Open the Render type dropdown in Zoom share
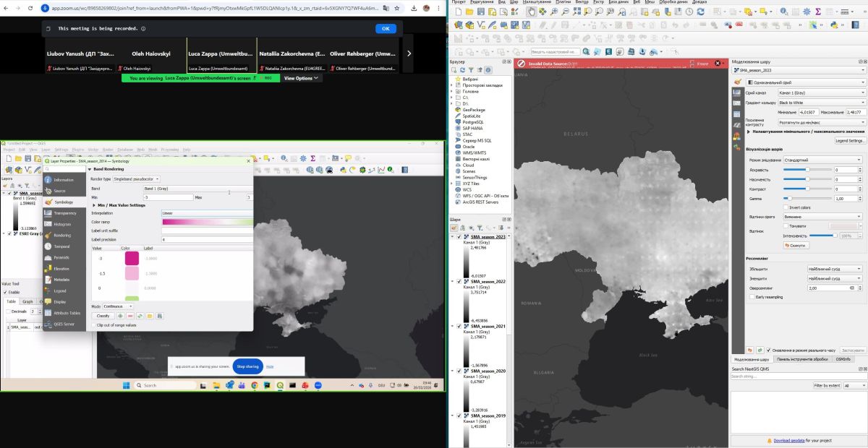 (x=137, y=178)
